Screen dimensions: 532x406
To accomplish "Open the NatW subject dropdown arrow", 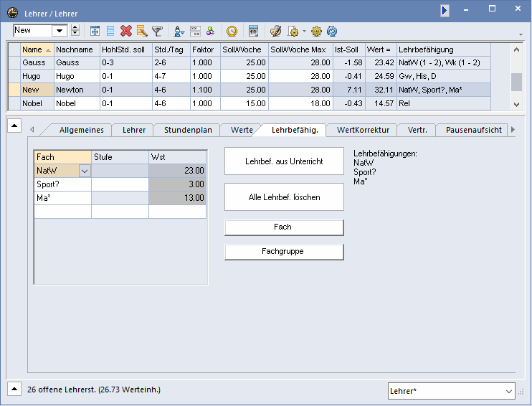I will point(85,171).
